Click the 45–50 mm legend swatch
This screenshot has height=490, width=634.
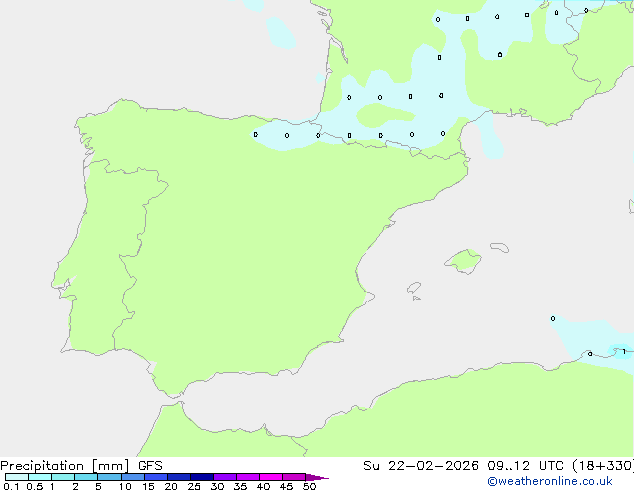pos(294,477)
